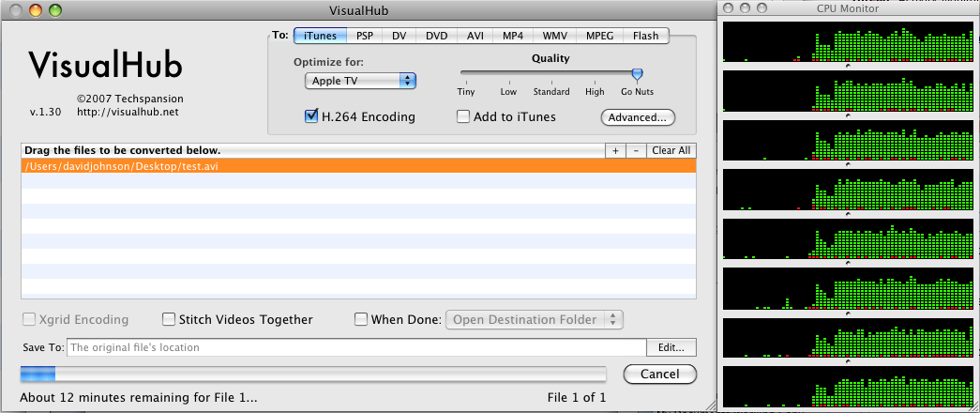The width and height of the screenshot is (980, 413).
Task: Open the Optimize for Apple TV dropdown
Action: (361, 81)
